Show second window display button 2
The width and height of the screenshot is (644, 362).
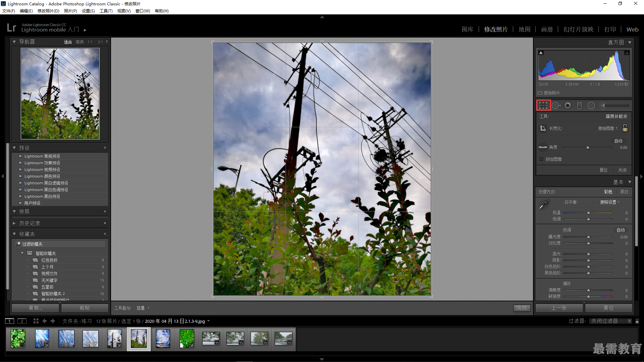pyautogui.click(x=22, y=321)
